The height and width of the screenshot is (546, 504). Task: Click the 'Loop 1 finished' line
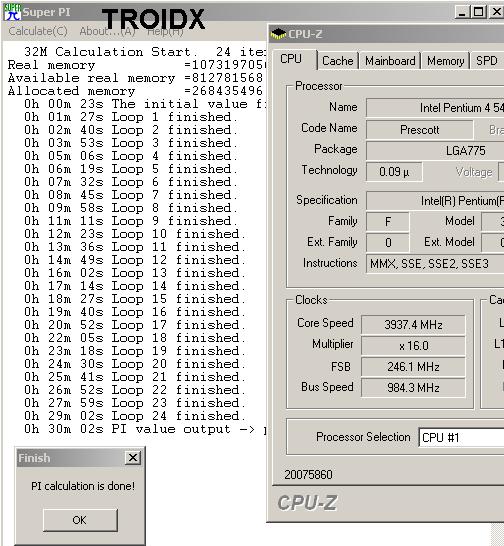[x=131, y=117]
